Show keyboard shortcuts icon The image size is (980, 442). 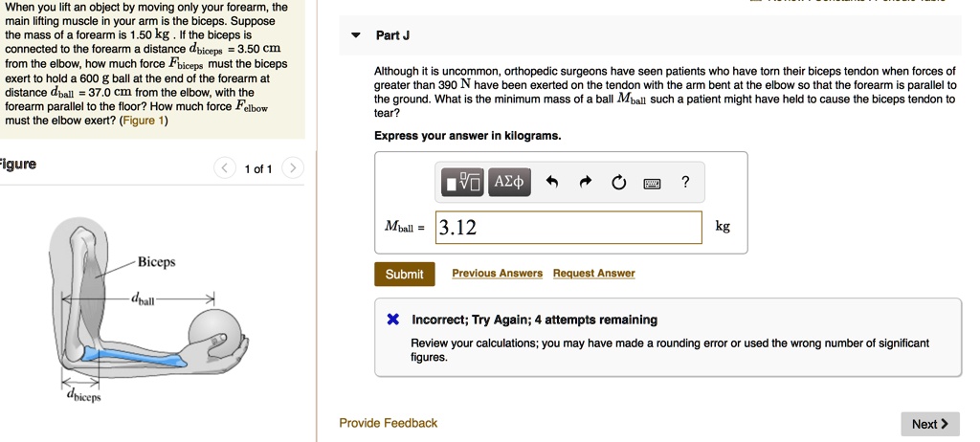pyautogui.click(x=652, y=183)
